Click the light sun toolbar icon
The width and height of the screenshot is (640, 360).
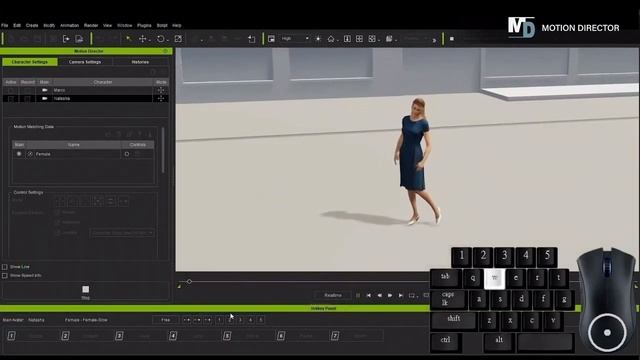click(x=318, y=39)
